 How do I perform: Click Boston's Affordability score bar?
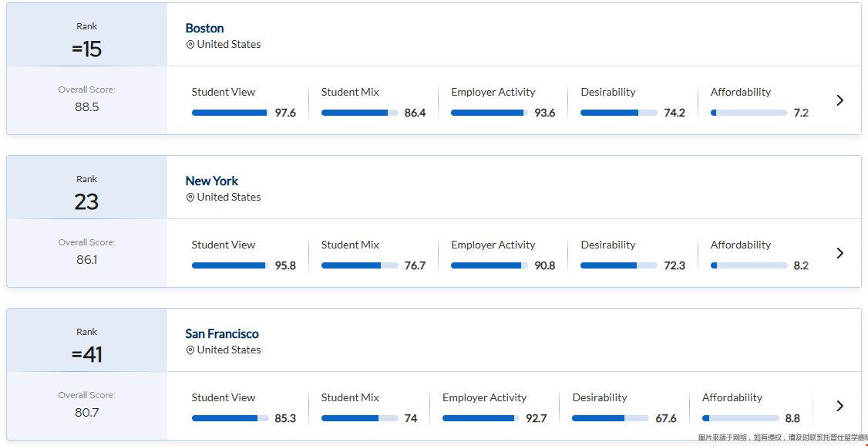pos(749,113)
